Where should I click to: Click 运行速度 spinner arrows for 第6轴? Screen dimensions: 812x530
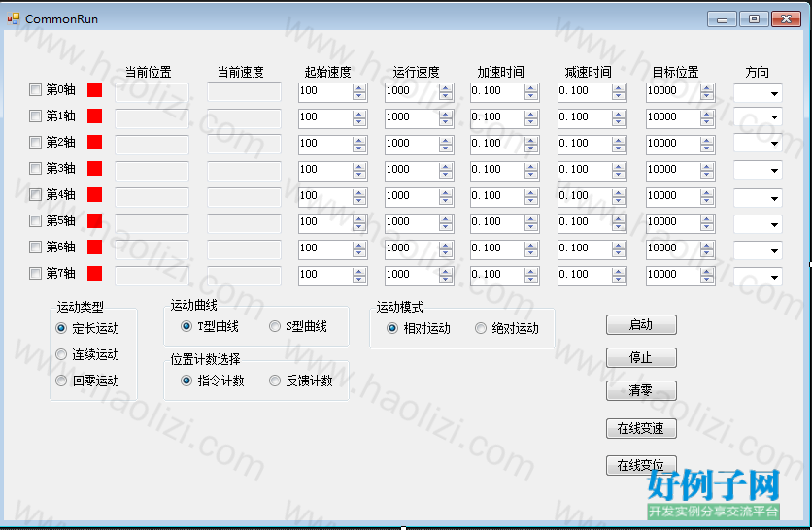coord(446,249)
